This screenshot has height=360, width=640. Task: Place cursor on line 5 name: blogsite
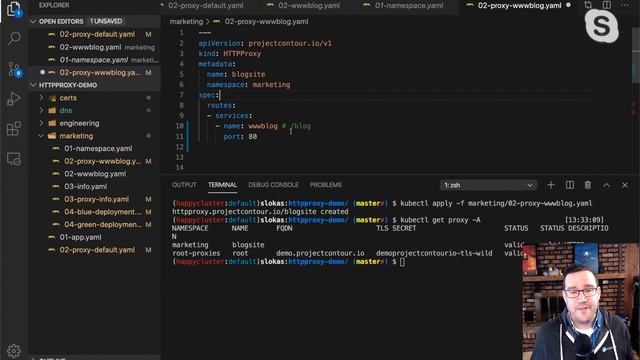click(236, 74)
